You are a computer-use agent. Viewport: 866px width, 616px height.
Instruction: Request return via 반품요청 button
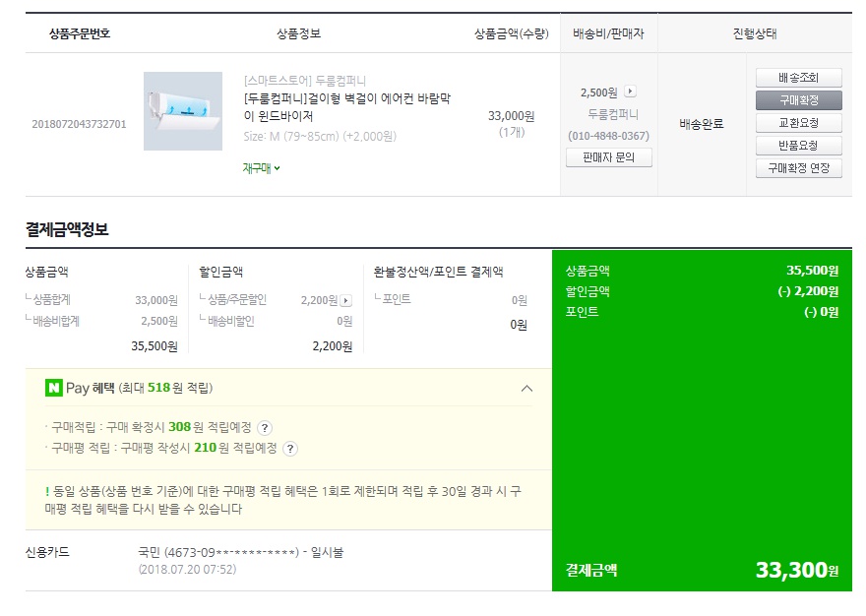click(x=799, y=146)
